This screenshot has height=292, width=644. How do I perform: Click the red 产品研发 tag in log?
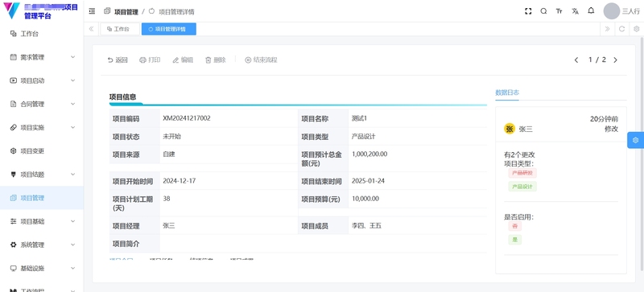click(522, 173)
